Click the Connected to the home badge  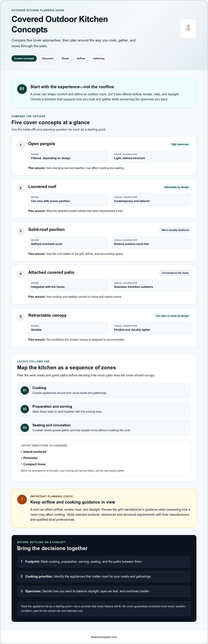tap(175, 273)
